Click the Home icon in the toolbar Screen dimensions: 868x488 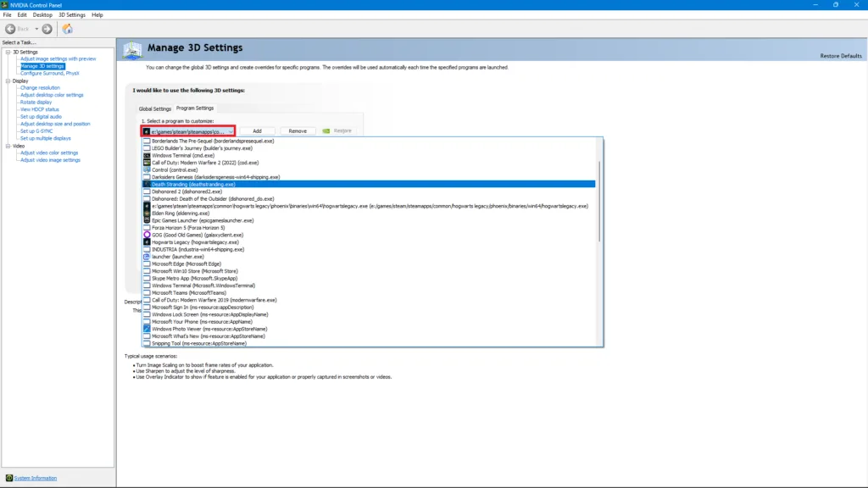point(67,29)
